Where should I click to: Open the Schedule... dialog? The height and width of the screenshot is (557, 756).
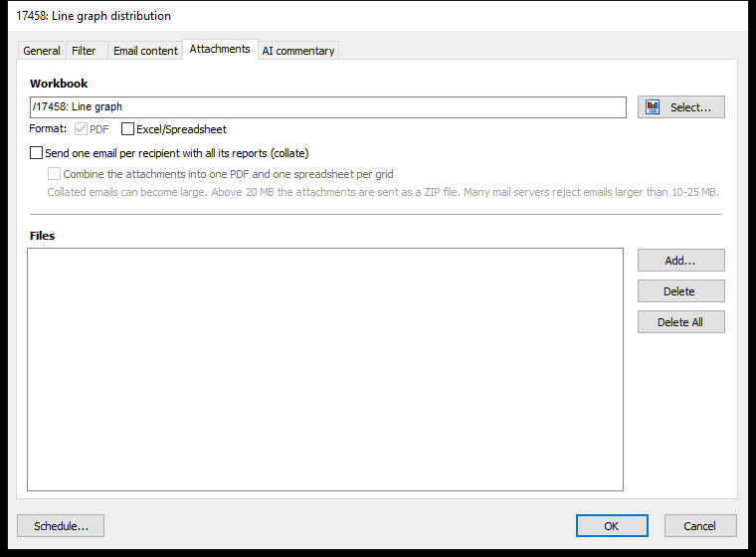61,525
